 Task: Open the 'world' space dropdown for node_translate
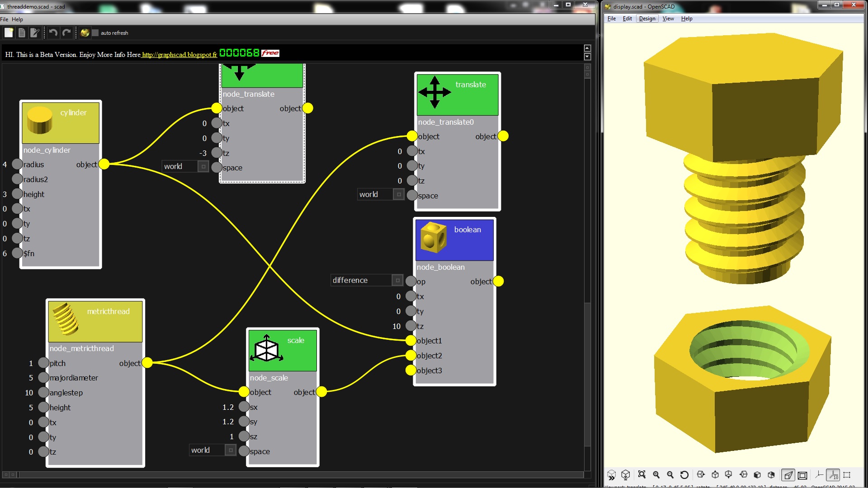pos(186,166)
